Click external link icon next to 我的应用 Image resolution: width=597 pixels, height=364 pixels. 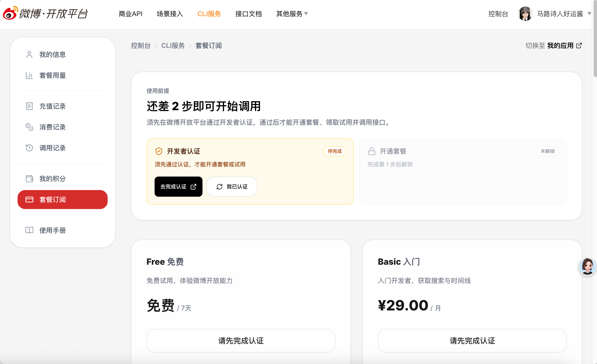pos(579,45)
